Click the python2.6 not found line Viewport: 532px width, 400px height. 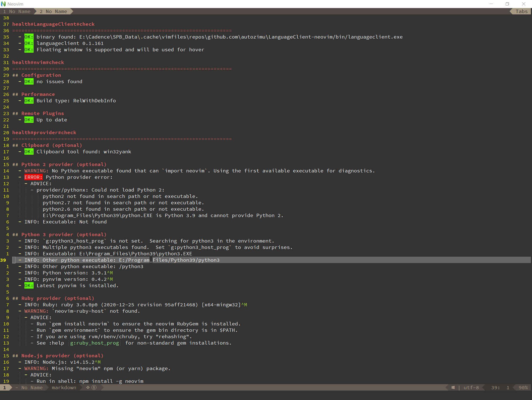click(123, 209)
